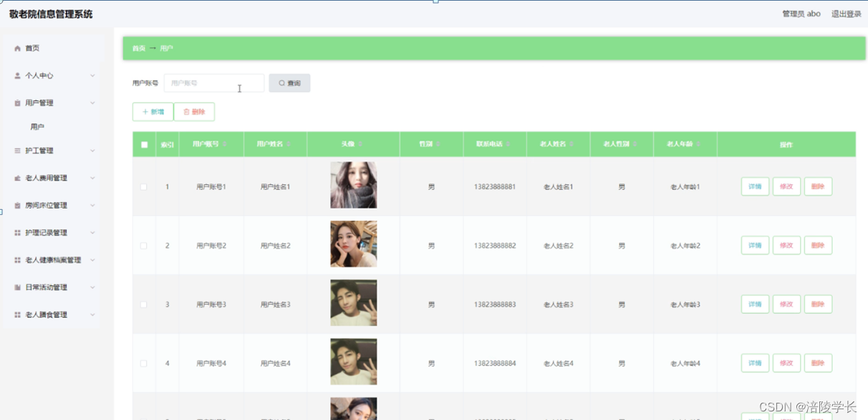Check the box for row 用户账号4
Image resolution: width=868 pixels, height=420 pixels.
144,363
